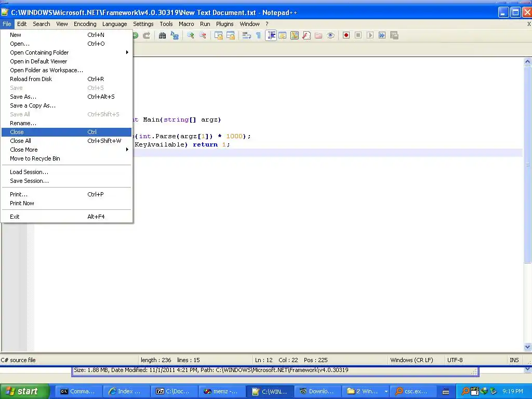
Task: Toggle the Word Wrap toolbar icon
Action: coord(247,35)
